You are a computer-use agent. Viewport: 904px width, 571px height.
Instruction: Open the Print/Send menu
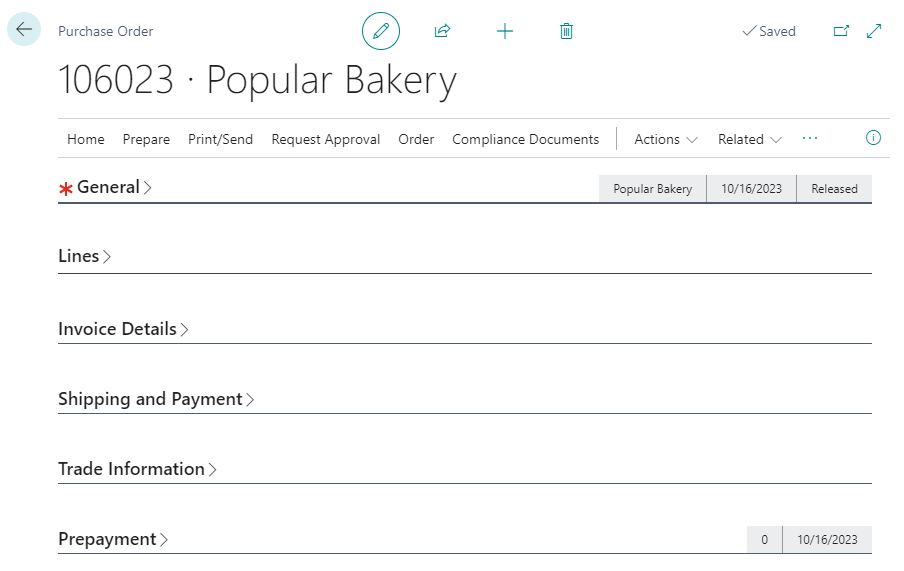pyautogui.click(x=220, y=139)
